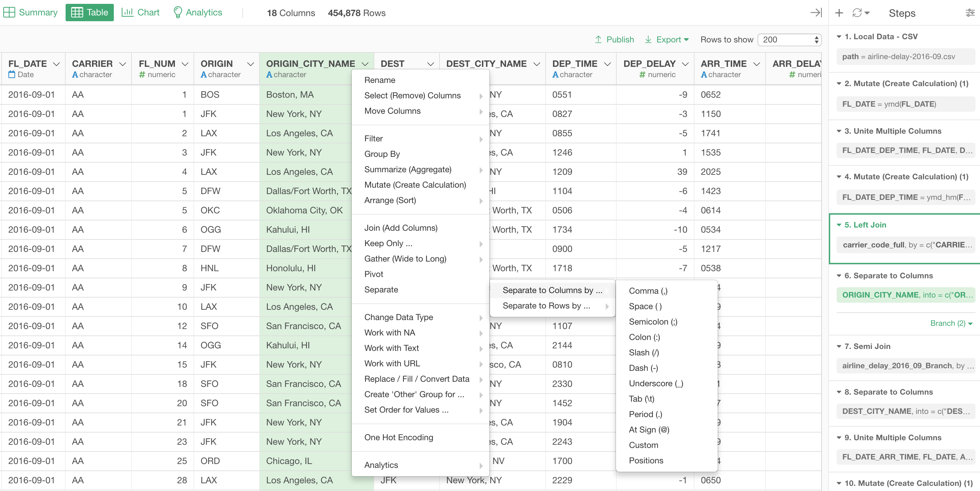This screenshot has width=980, height=491.
Task: Click DEP_TIME character type icon
Action: [556, 75]
